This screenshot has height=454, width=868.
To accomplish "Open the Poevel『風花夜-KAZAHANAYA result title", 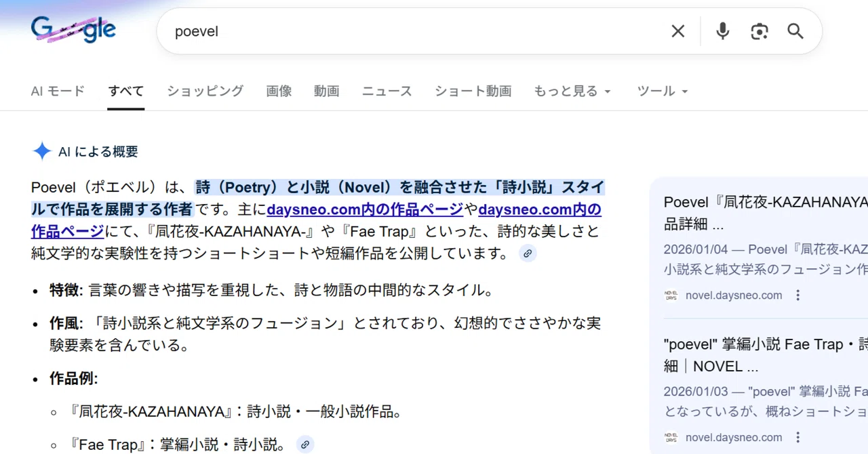I will [766, 212].
